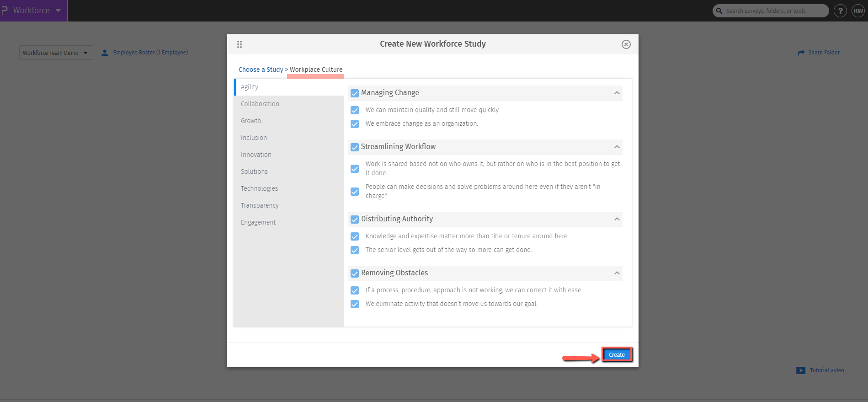Viewport: 868px width, 402px height.
Task: Uncheck 'If a process, procedure, approach is not working'
Action: click(355, 290)
